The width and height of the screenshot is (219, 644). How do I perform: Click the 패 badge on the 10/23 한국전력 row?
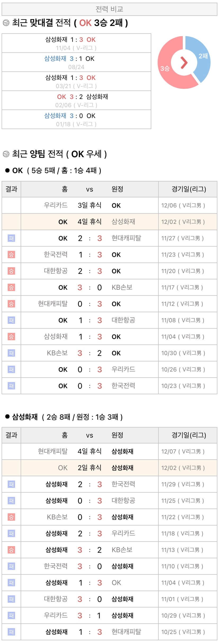click(x=11, y=386)
